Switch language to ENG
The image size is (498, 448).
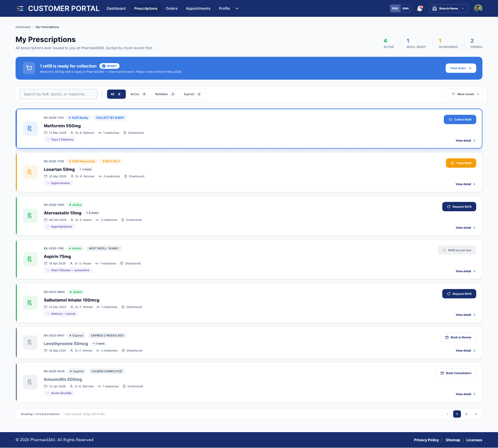[395, 8]
